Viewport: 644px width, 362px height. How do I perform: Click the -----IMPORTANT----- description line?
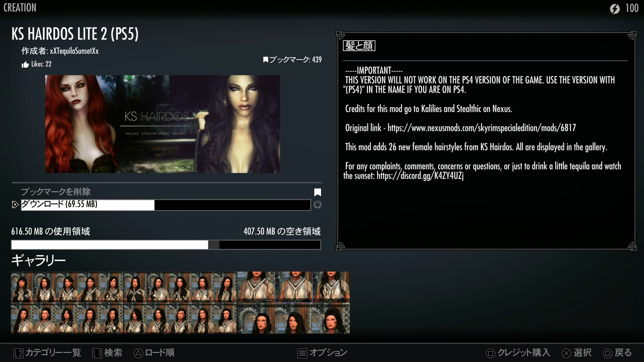374,70
